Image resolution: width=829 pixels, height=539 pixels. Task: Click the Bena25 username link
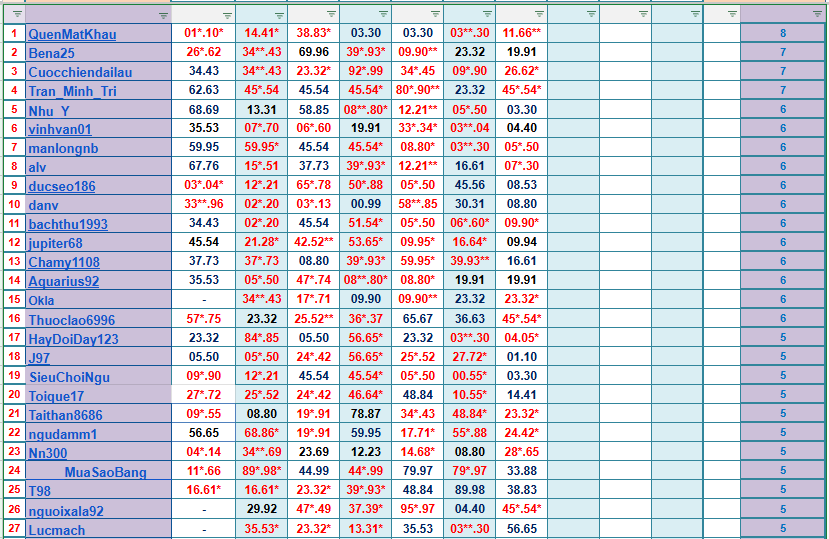point(51,53)
